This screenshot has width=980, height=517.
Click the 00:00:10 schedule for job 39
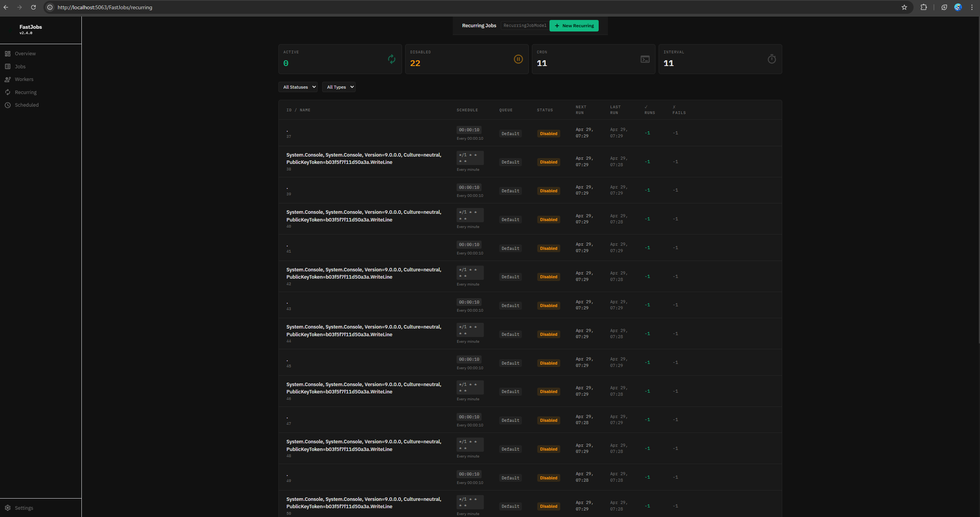click(469, 188)
